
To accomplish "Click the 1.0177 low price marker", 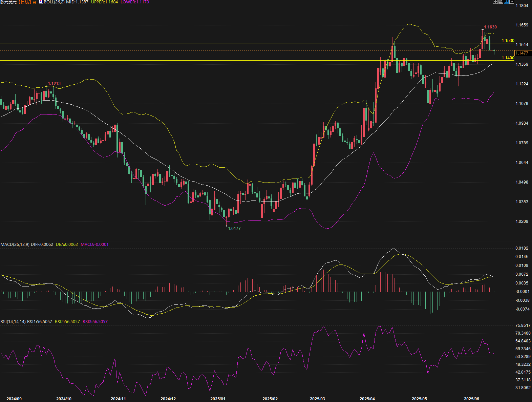I will click(x=234, y=229).
